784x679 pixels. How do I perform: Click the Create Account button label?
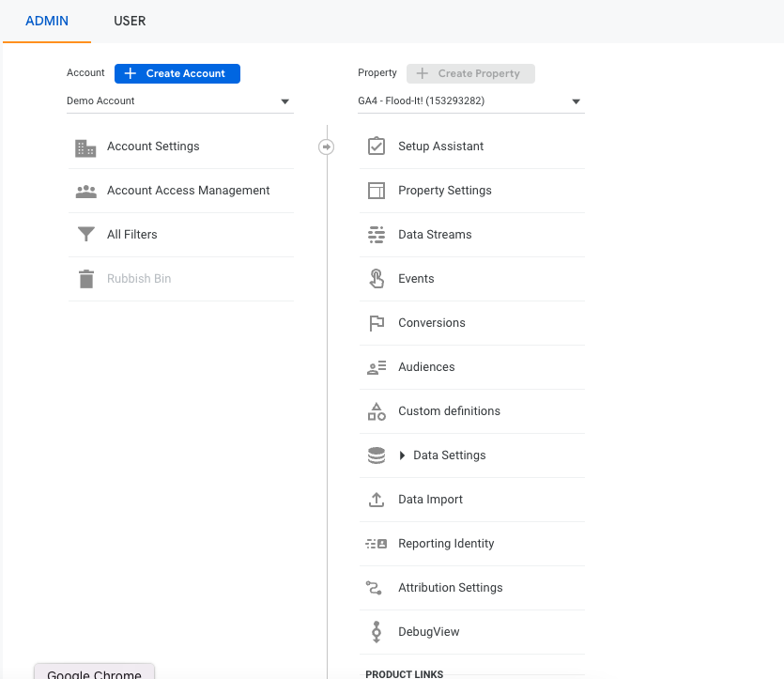point(186,73)
